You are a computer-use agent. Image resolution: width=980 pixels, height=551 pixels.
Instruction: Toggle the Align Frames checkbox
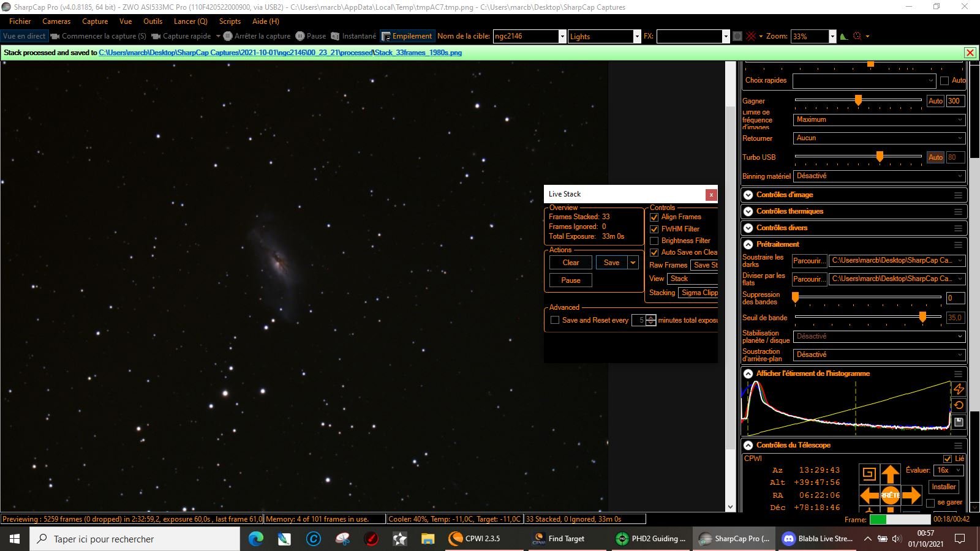(x=654, y=217)
